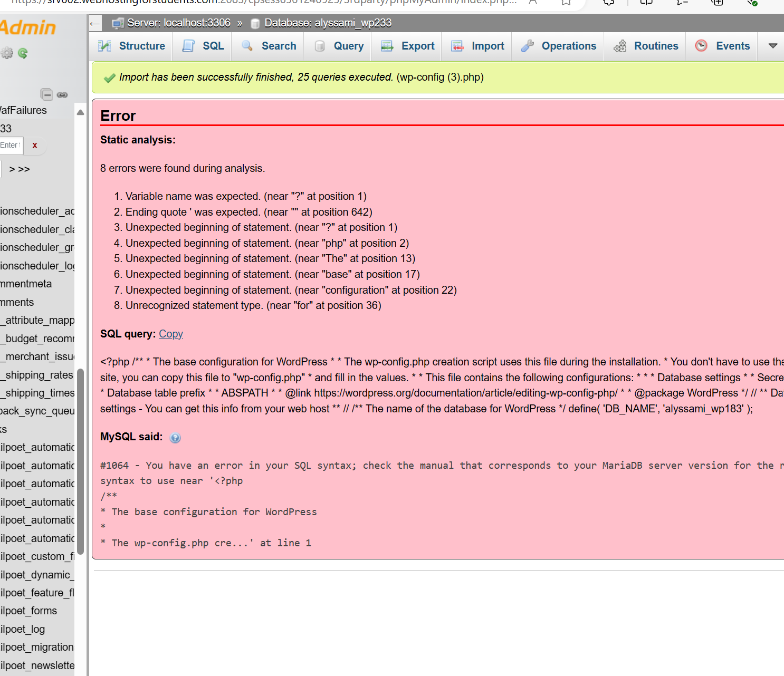Clear the table filter with red X
This screenshot has height=676, width=784.
point(35,146)
